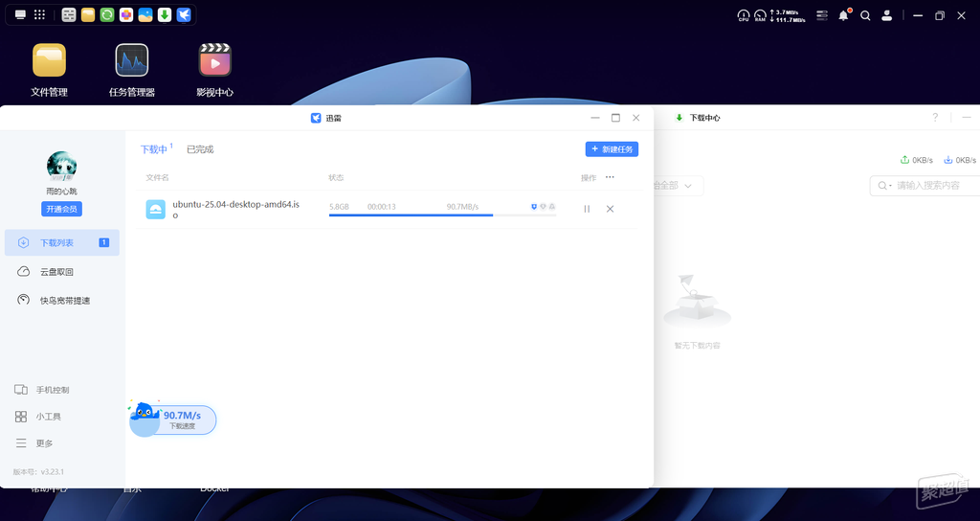Select 下载列表 in sidebar
This screenshot has width=980, height=521.
[x=62, y=242]
